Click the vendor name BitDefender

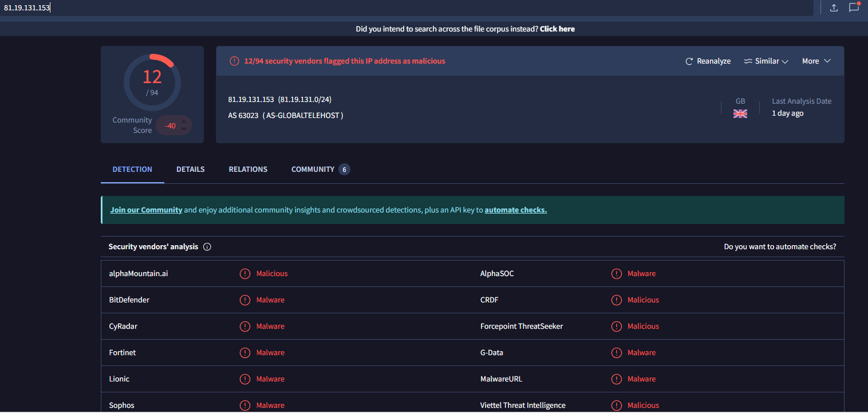(129, 300)
